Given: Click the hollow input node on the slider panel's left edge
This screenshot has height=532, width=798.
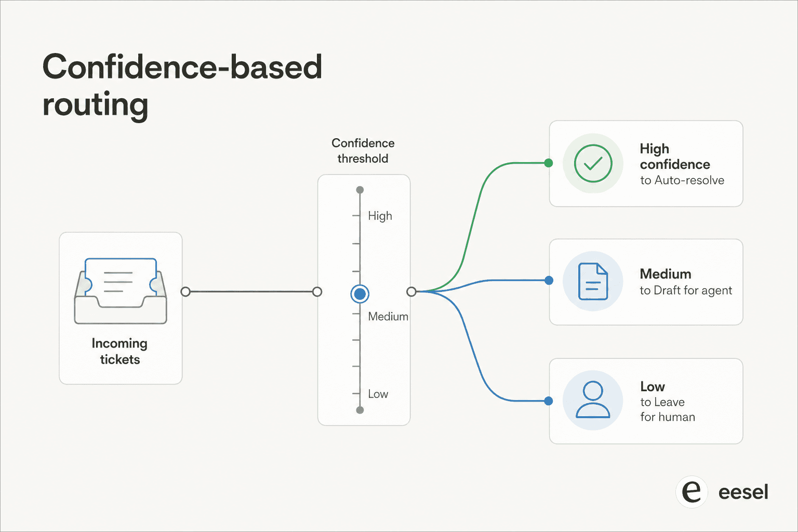Looking at the screenshot, I should click(317, 292).
